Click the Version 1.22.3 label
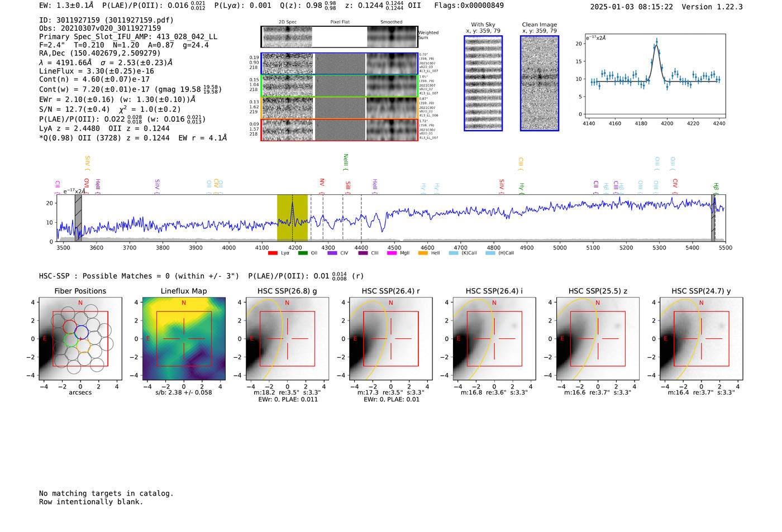Screen dimensions: 782x532 point(712,7)
